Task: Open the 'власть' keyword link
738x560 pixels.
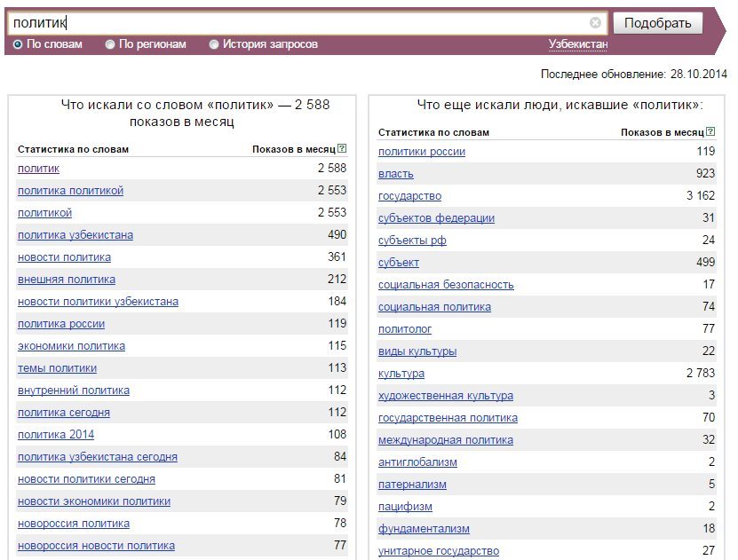Action: (x=396, y=173)
